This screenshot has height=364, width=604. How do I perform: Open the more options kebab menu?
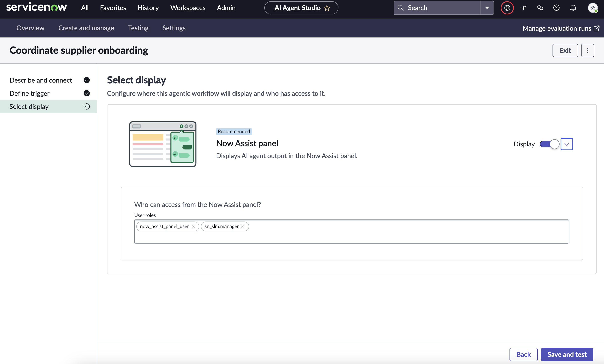point(587,50)
